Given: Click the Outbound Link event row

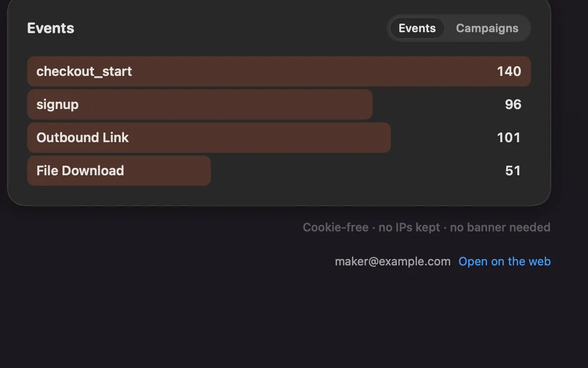Looking at the screenshot, I should click(x=279, y=137).
